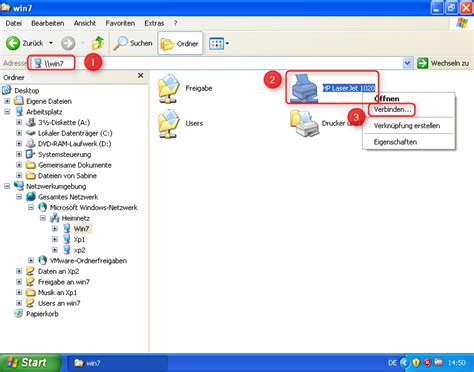Expand DVD-RAM-Laufwerk (D:) node
This screenshot has height=372, width=474.
(x=19, y=144)
